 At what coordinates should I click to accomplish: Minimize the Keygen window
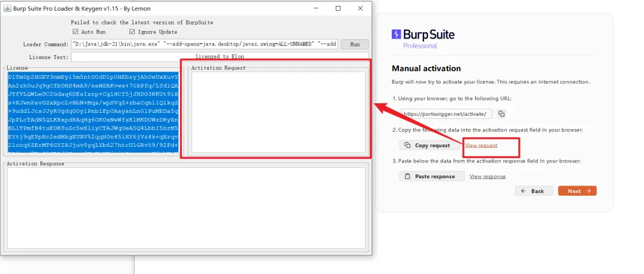(x=316, y=8)
